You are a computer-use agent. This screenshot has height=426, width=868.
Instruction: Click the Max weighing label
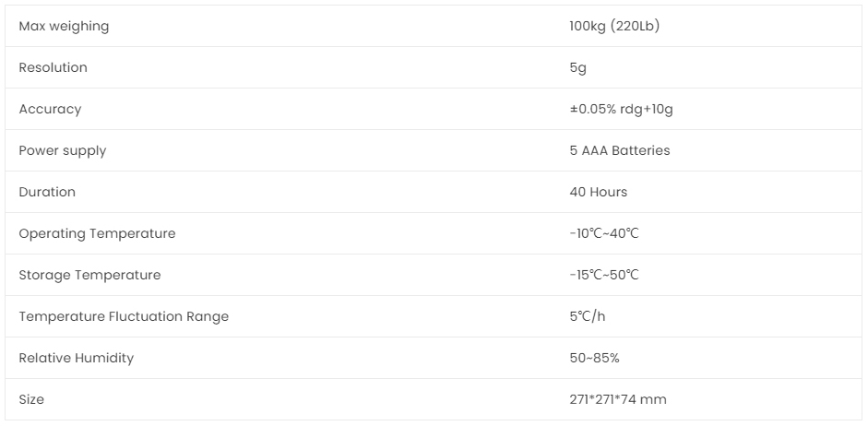64,26
